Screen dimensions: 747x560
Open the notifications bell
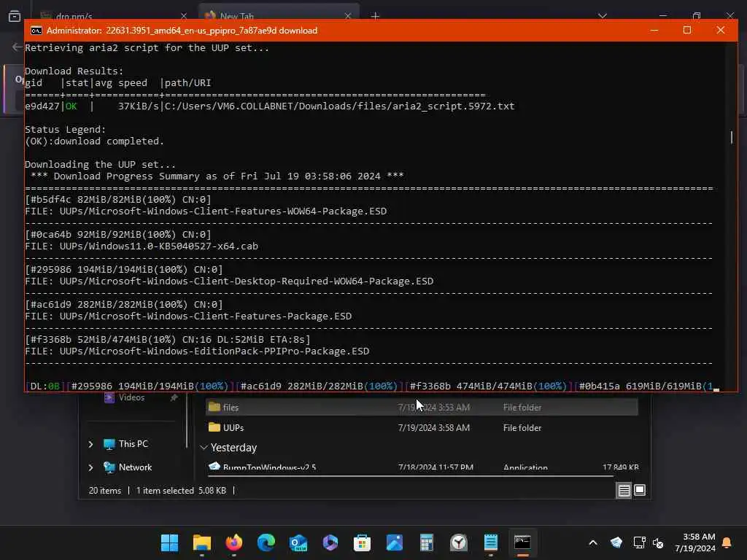click(x=727, y=542)
